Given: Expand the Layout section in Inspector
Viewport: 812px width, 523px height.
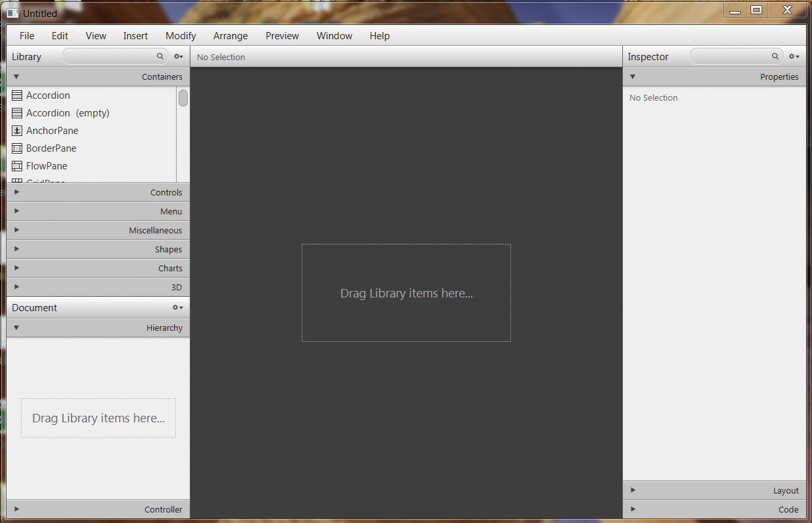Looking at the screenshot, I should (x=633, y=490).
